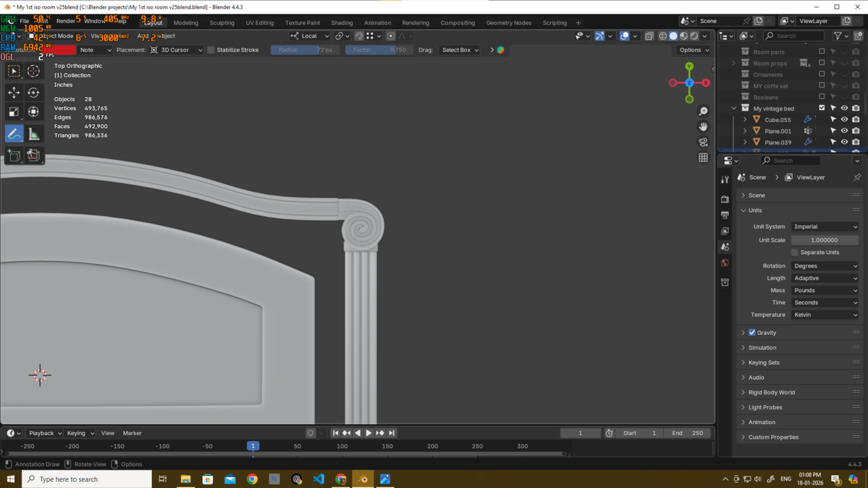Image resolution: width=868 pixels, height=488 pixels.
Task: Click the Options button in viewport header
Action: pos(693,50)
